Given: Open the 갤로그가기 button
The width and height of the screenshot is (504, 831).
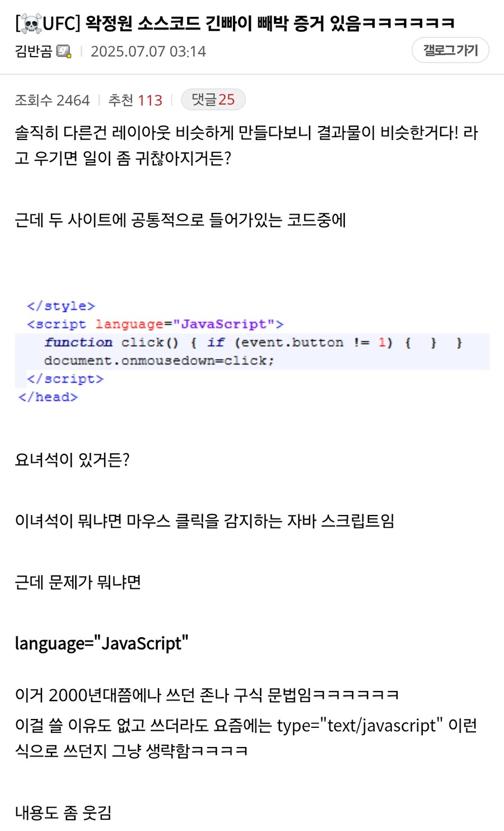Looking at the screenshot, I should (x=450, y=50).
